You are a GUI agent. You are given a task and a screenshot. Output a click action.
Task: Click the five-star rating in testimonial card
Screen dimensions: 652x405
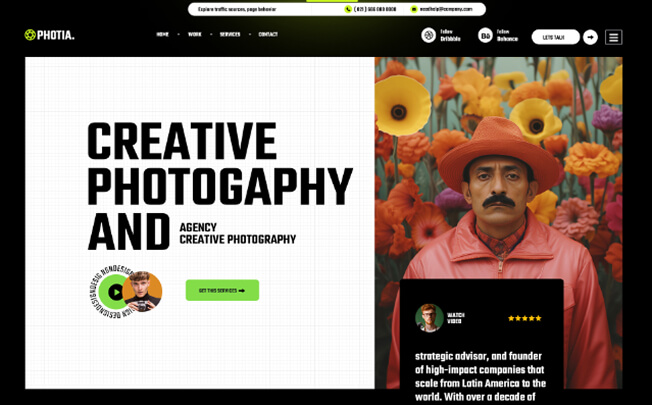pos(524,318)
